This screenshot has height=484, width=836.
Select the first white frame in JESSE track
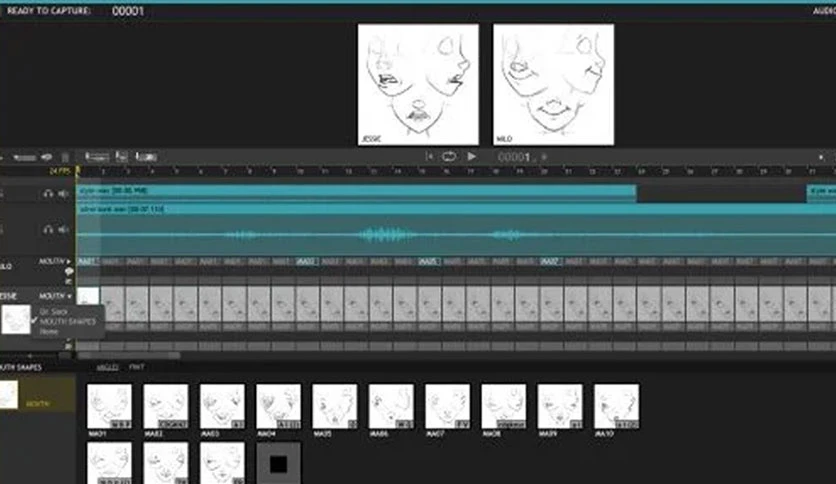(88, 296)
